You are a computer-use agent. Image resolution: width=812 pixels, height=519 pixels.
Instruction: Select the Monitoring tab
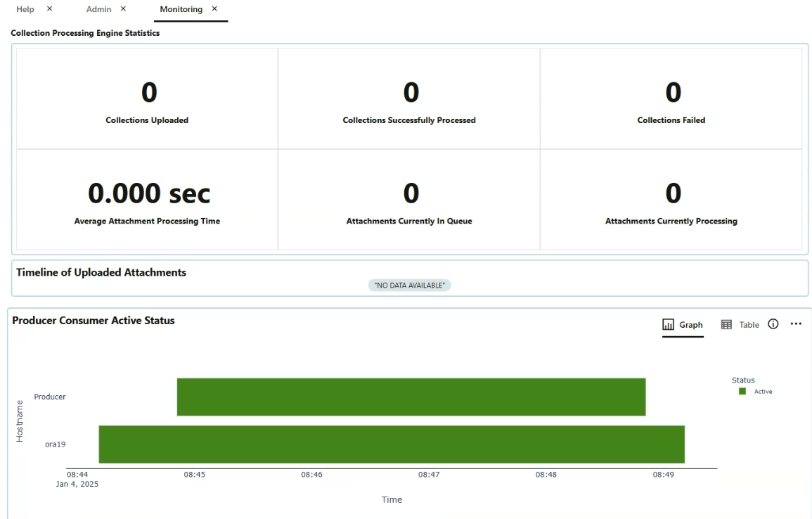click(181, 9)
